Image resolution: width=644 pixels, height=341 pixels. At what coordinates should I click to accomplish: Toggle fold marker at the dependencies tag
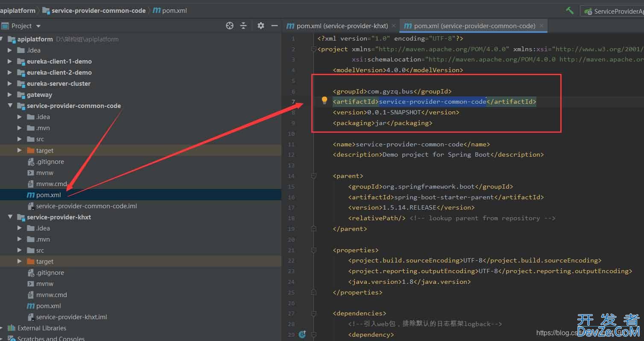click(314, 314)
